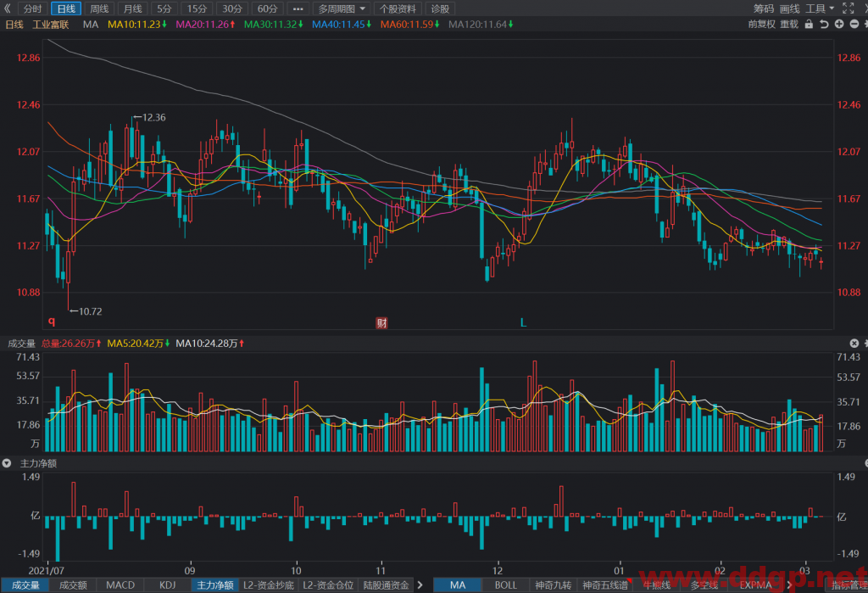This screenshot has width=868, height=593.
Task: Select the 15分 minute period
Action: point(197,8)
